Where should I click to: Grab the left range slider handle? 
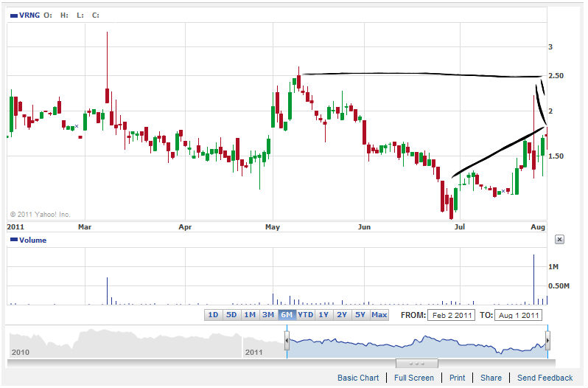[287, 341]
